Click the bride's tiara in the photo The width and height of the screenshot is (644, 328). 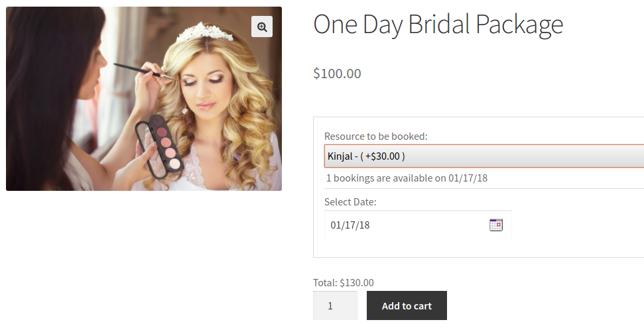[x=206, y=31]
